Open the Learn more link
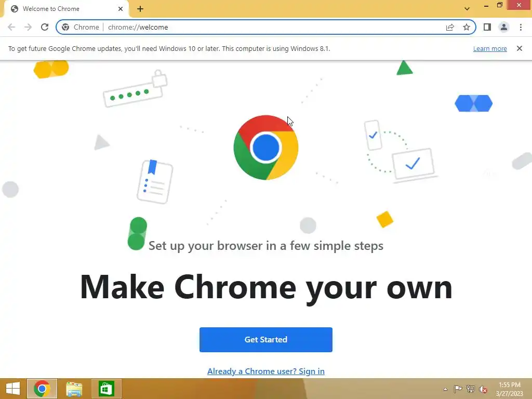This screenshot has height=399, width=532. coord(490,48)
